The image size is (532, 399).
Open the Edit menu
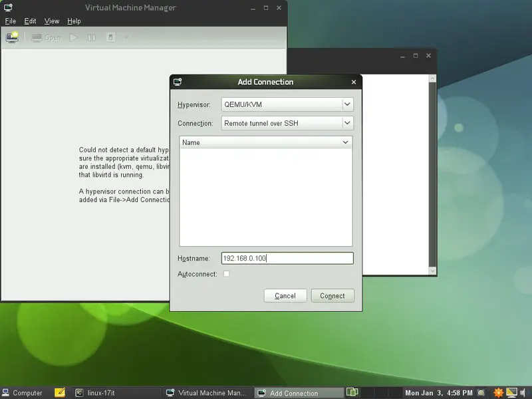(30, 21)
